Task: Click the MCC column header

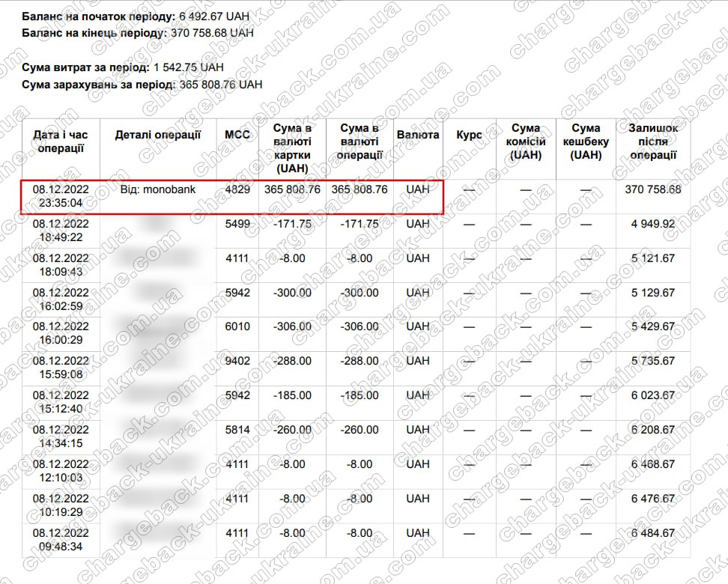Action: [x=237, y=135]
